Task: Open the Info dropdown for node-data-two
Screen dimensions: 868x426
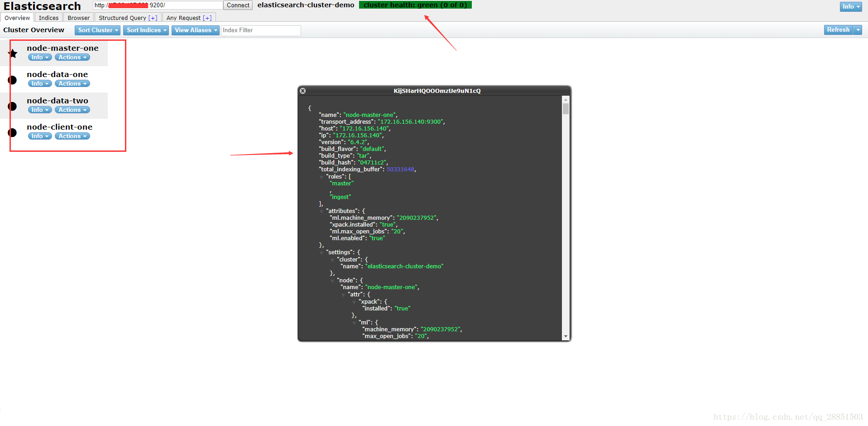Action: click(40, 110)
